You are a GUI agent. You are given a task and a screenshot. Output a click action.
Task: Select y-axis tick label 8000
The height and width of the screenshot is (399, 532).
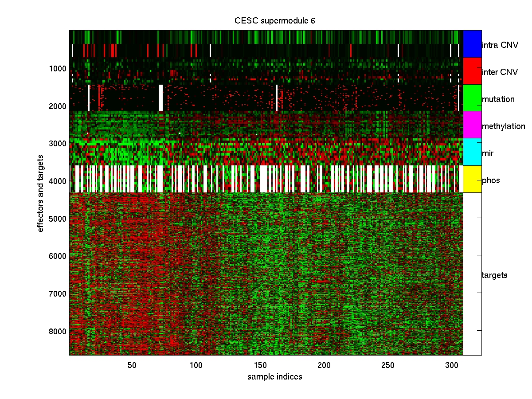[x=59, y=331]
